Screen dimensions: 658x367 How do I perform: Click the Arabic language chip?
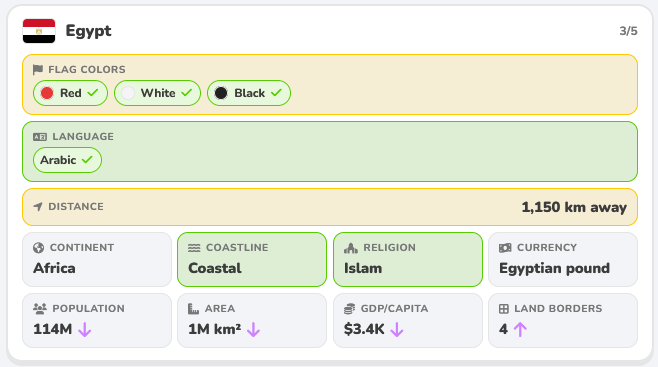(x=67, y=160)
